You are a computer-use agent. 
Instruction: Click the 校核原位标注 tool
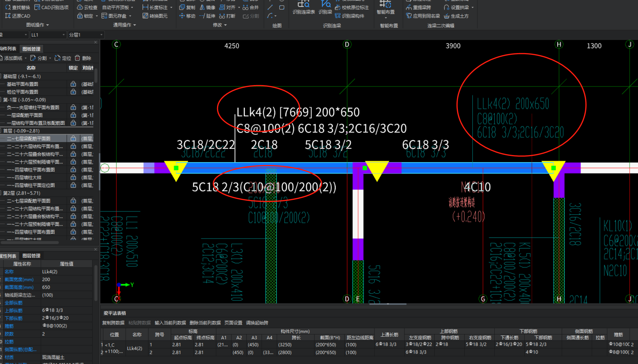[x=352, y=7]
